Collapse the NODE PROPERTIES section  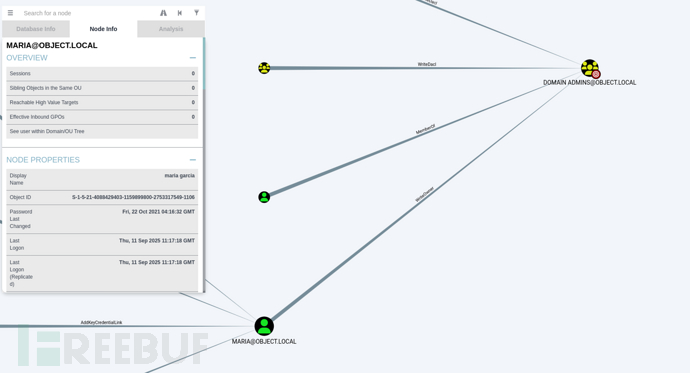point(192,160)
